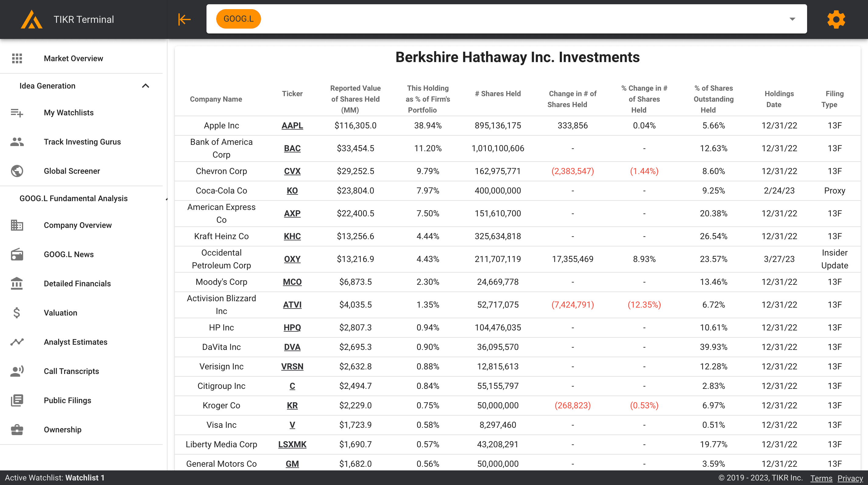Click the Market Overview grid icon
This screenshot has width=868, height=485.
click(x=17, y=58)
